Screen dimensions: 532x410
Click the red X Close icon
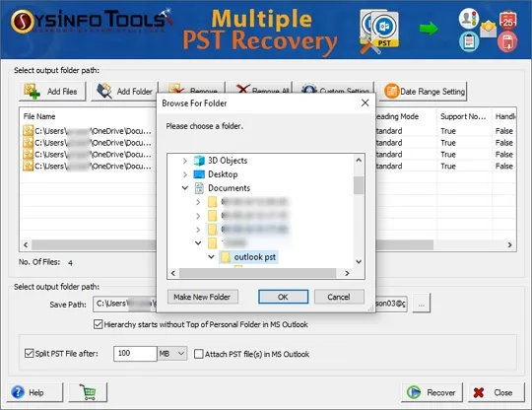point(479,392)
